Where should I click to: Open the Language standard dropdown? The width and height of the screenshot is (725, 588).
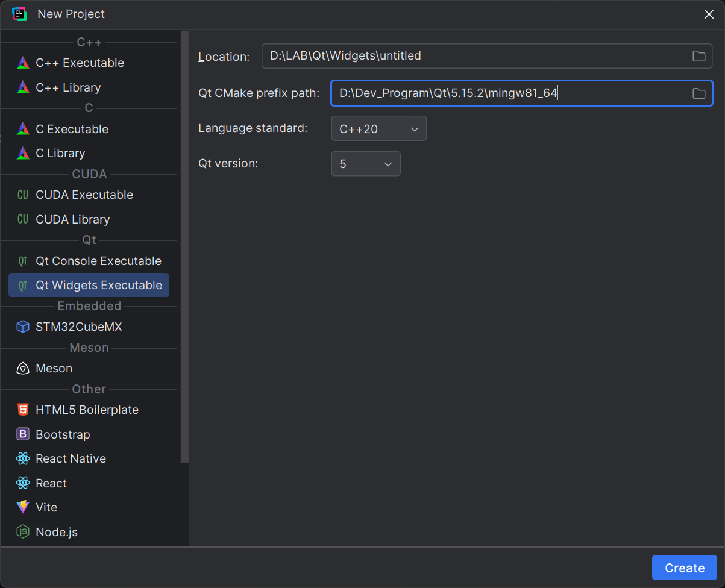point(378,129)
